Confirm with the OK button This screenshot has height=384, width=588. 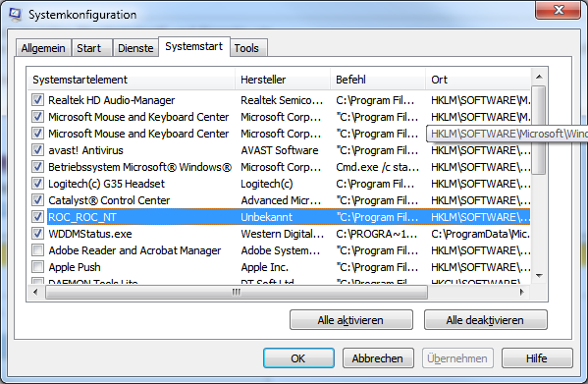[298, 358]
